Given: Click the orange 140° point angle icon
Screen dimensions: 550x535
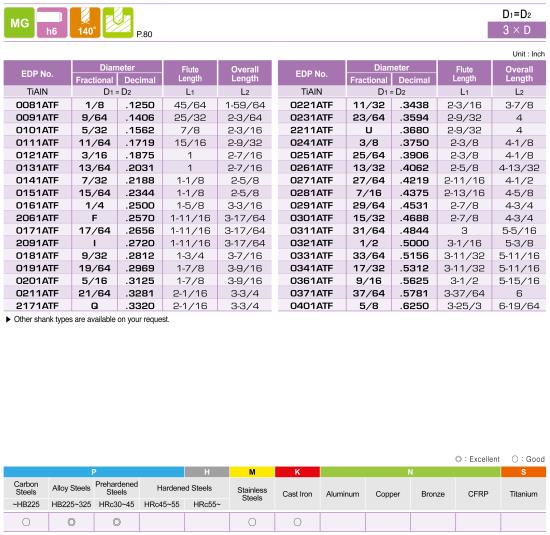Looking at the screenshot, I should tap(85, 23).
